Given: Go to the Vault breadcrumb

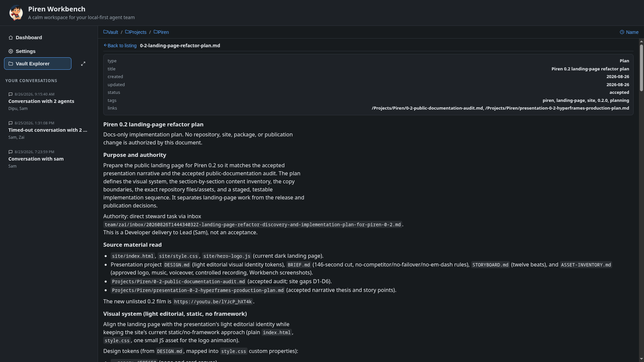Looking at the screenshot, I should tap(111, 32).
